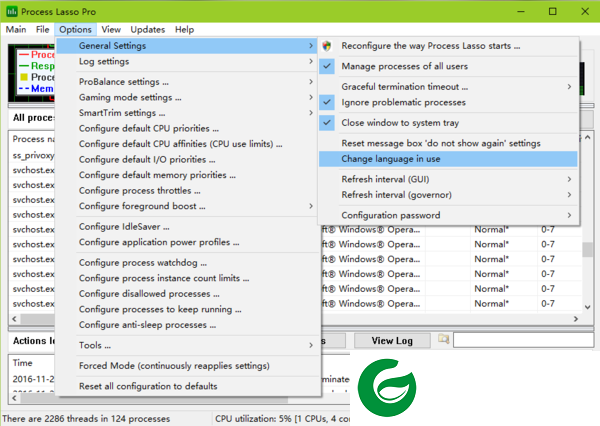Open the File menu
This screenshot has height=426, width=600.
(42, 29)
